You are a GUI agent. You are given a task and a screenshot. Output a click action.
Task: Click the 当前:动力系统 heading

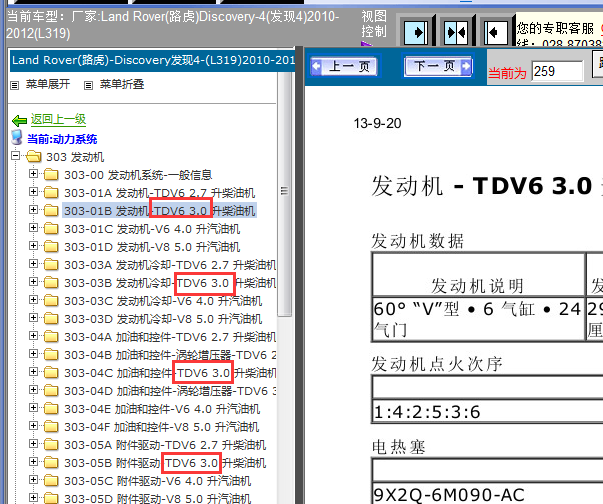62,139
